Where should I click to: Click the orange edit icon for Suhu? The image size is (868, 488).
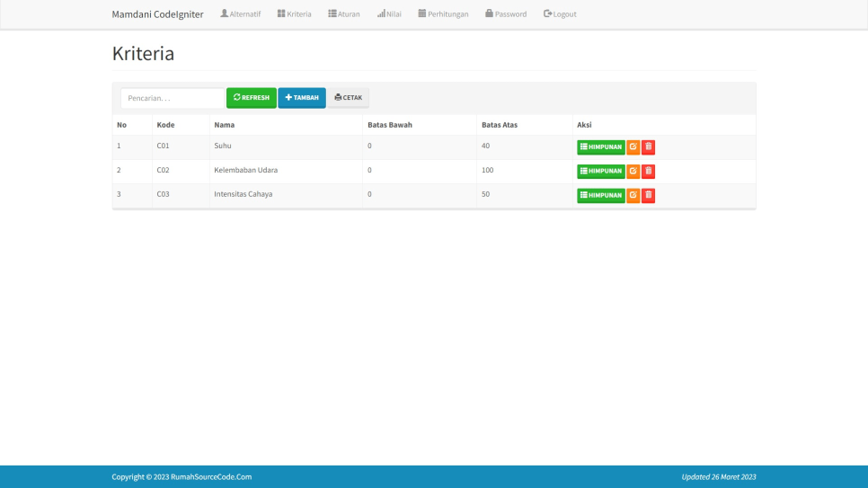(633, 147)
